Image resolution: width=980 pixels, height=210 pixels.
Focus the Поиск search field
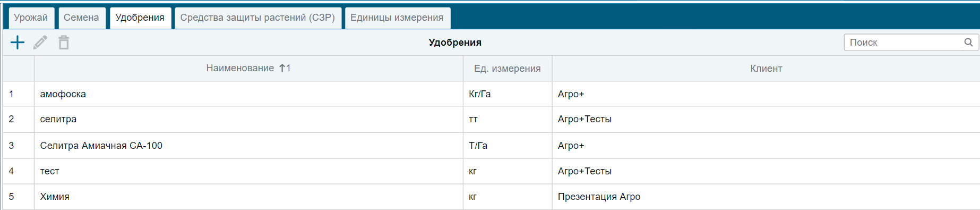point(911,43)
